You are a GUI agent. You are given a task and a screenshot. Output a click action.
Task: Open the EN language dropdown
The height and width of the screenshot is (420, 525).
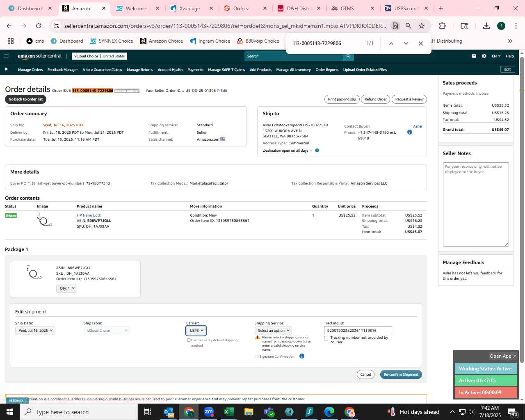click(x=496, y=56)
